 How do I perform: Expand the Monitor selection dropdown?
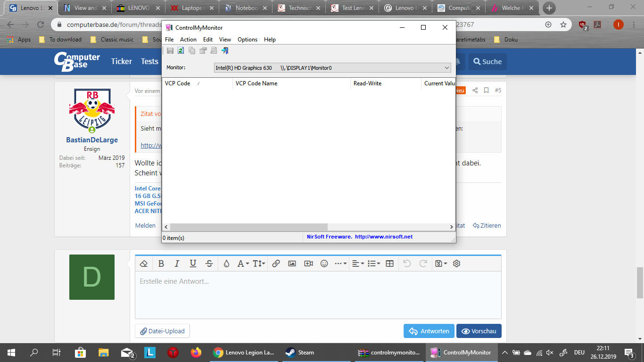pyautogui.click(x=332, y=68)
